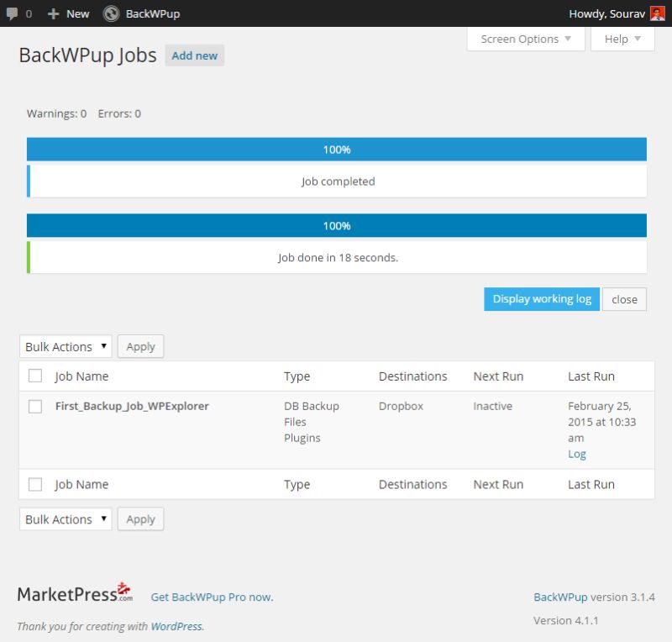The image size is (672, 642).
Task: Click the DB Backup type text
Action: [312, 406]
